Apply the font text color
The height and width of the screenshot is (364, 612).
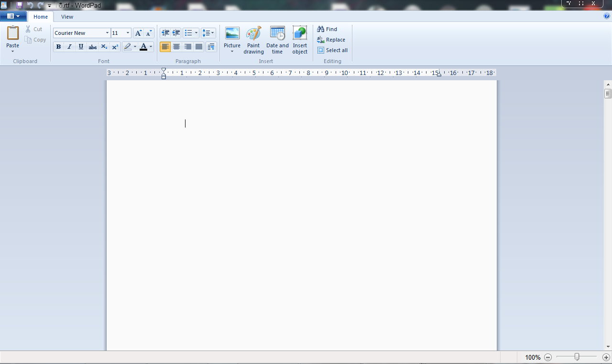(x=143, y=47)
